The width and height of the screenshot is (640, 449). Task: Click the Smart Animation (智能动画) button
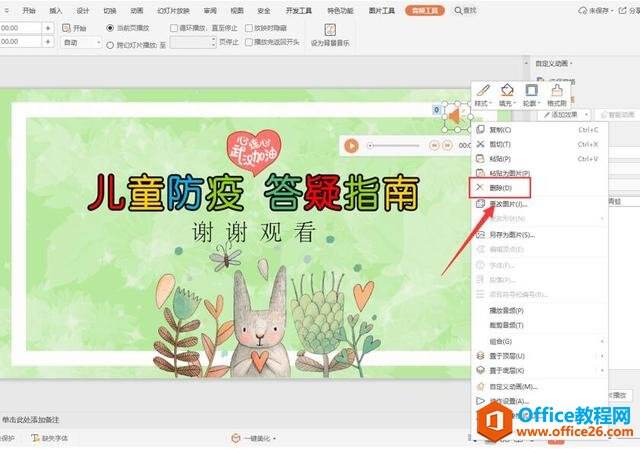617,115
